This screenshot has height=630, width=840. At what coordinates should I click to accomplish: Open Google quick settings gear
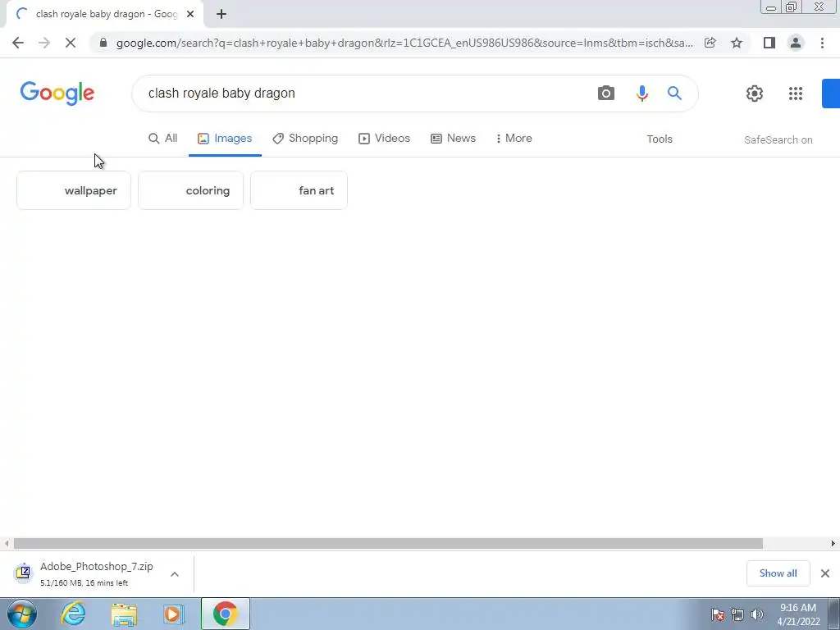[755, 94]
